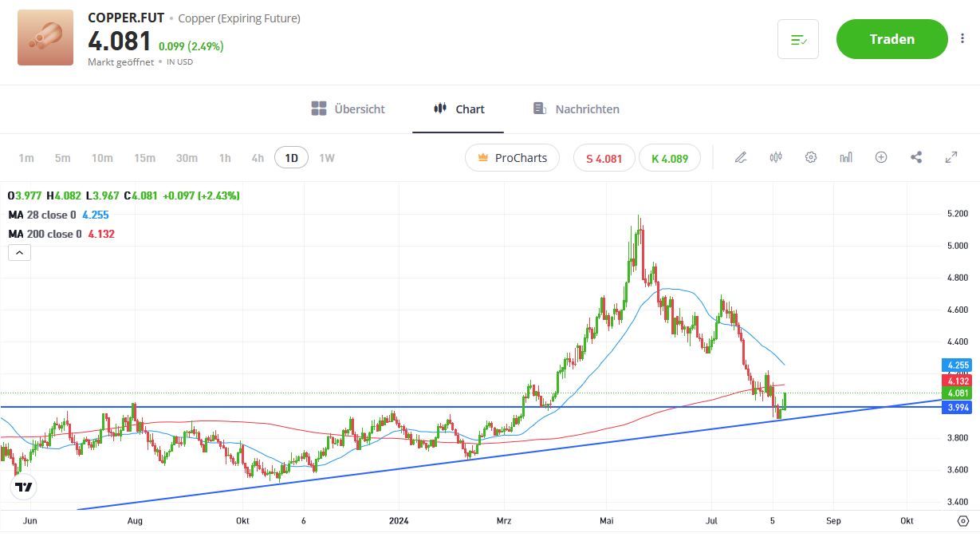Share the chart via share icon
Image resolution: width=980 pixels, height=537 pixels.
click(916, 158)
